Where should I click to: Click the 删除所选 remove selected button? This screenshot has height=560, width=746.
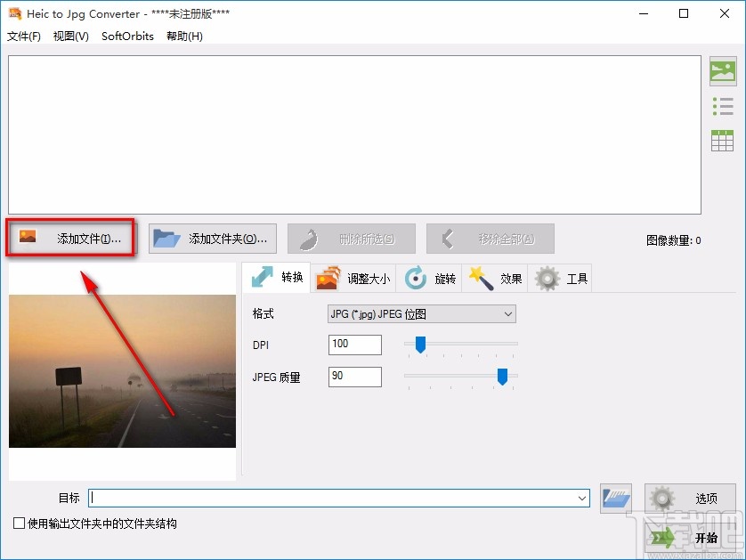351,238
